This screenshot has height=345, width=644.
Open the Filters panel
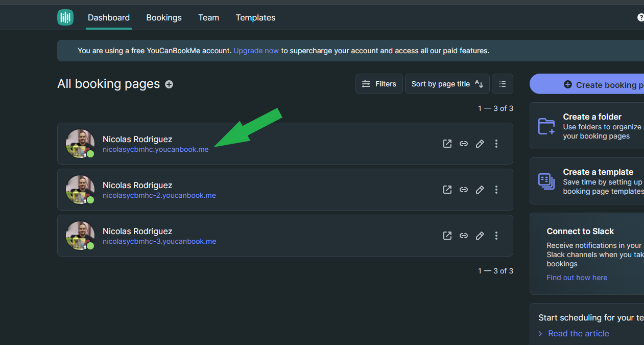[x=379, y=84]
